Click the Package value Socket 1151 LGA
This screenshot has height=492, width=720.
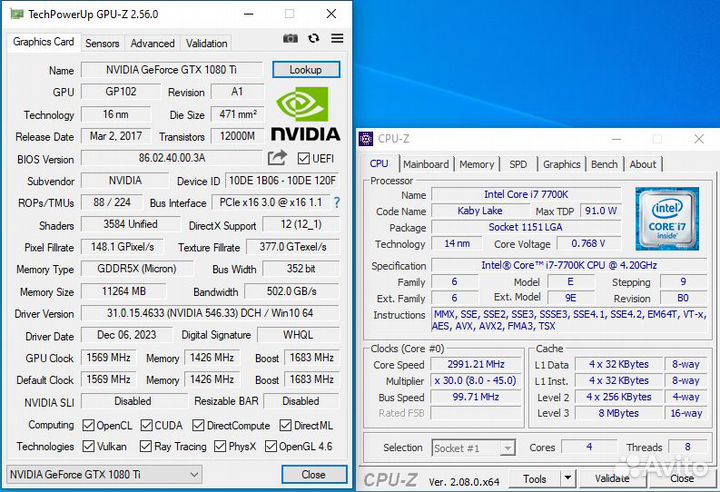tap(526, 227)
